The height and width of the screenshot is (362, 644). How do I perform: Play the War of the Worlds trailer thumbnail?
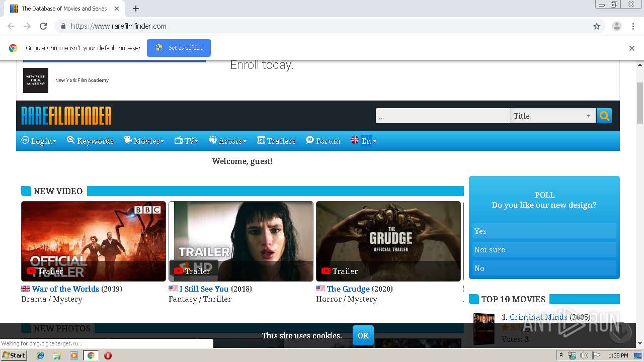tap(94, 241)
